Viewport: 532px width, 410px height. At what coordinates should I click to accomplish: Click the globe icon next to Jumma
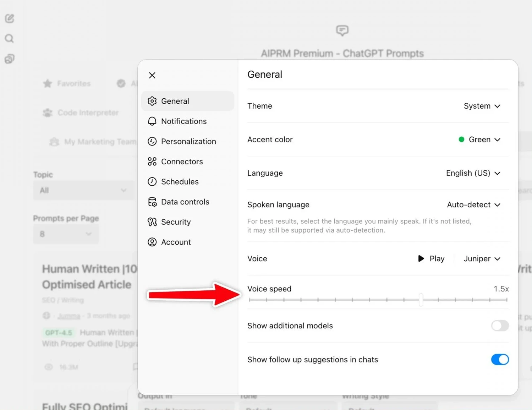click(46, 316)
